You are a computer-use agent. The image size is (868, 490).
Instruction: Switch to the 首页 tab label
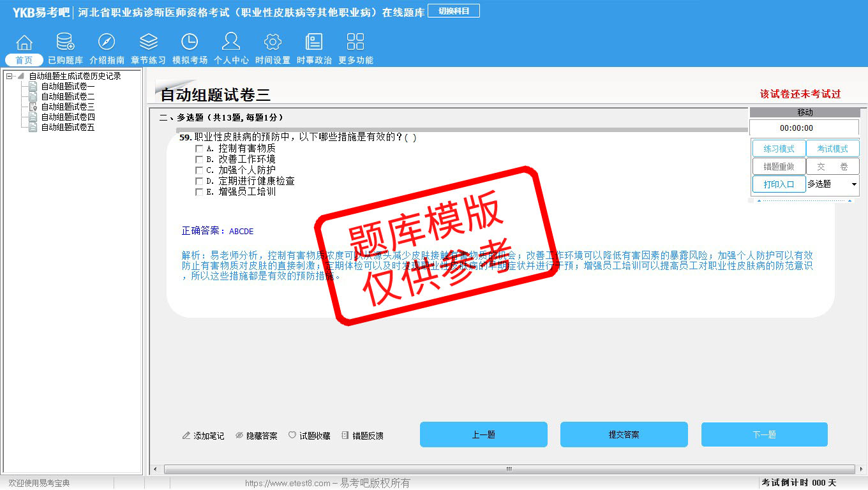(24, 60)
